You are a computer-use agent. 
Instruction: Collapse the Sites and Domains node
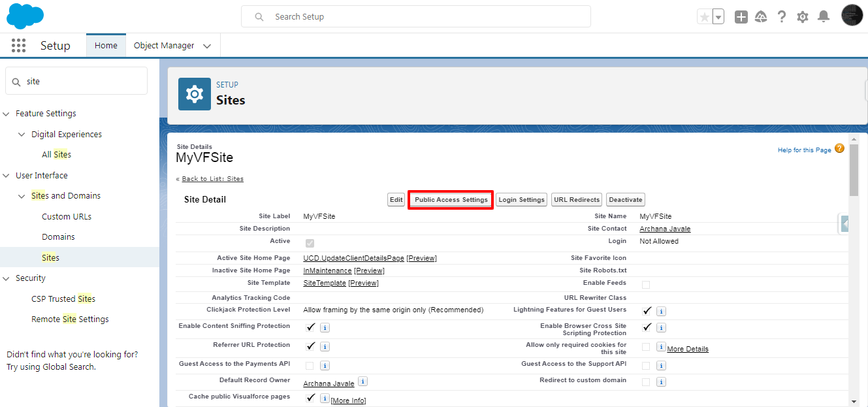click(23, 196)
